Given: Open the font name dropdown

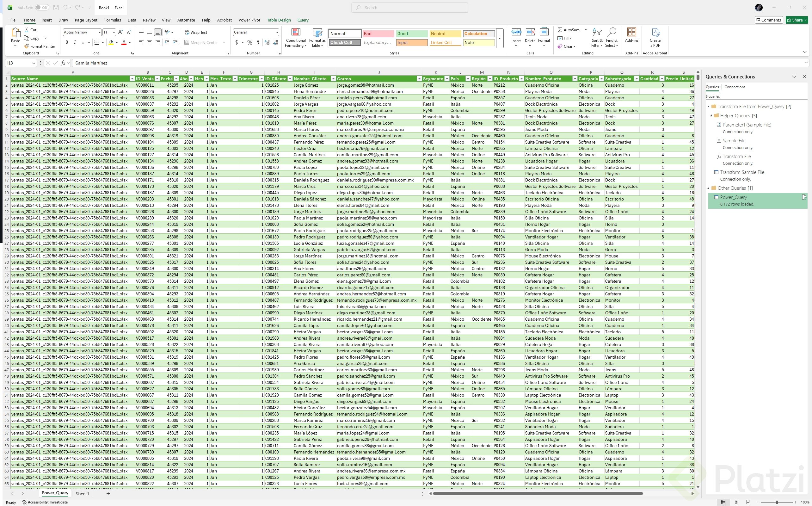Looking at the screenshot, I should pyautogui.click(x=100, y=32).
